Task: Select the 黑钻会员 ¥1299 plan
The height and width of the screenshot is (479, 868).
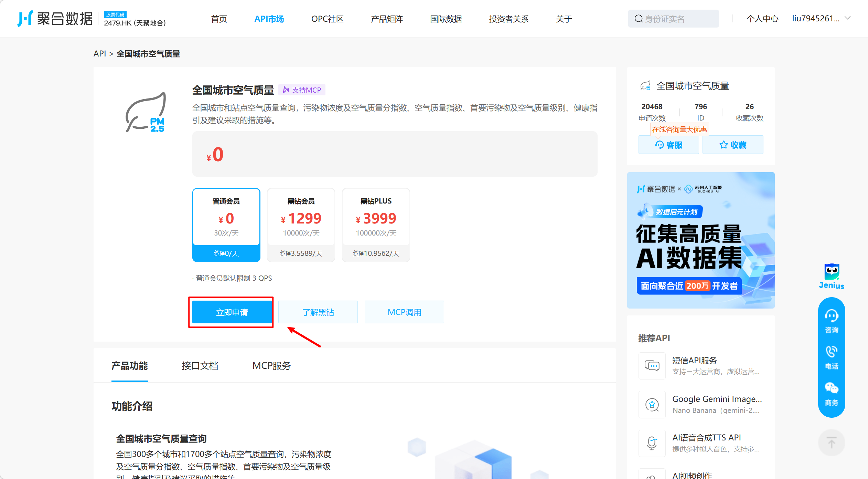Action: tap(301, 225)
